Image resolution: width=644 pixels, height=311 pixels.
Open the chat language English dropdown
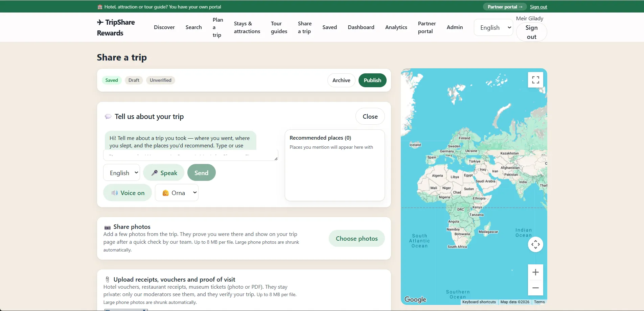121,173
